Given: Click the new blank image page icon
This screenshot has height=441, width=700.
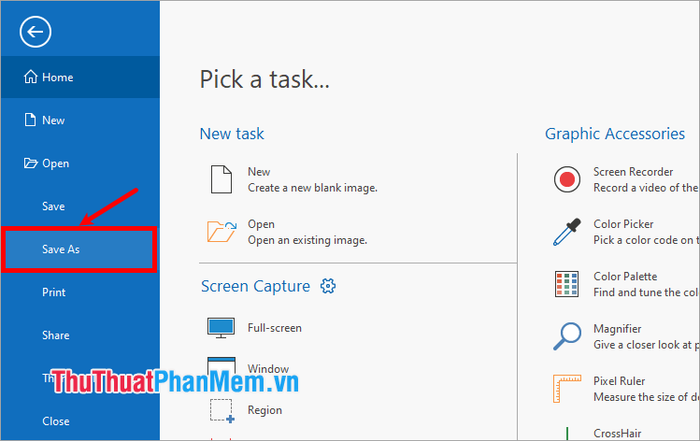Looking at the screenshot, I should coord(220,180).
